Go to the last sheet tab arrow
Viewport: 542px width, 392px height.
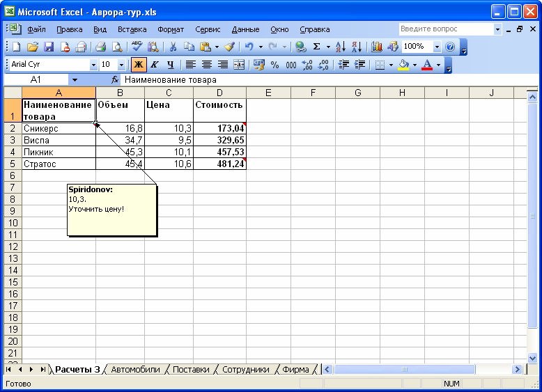click(43, 369)
